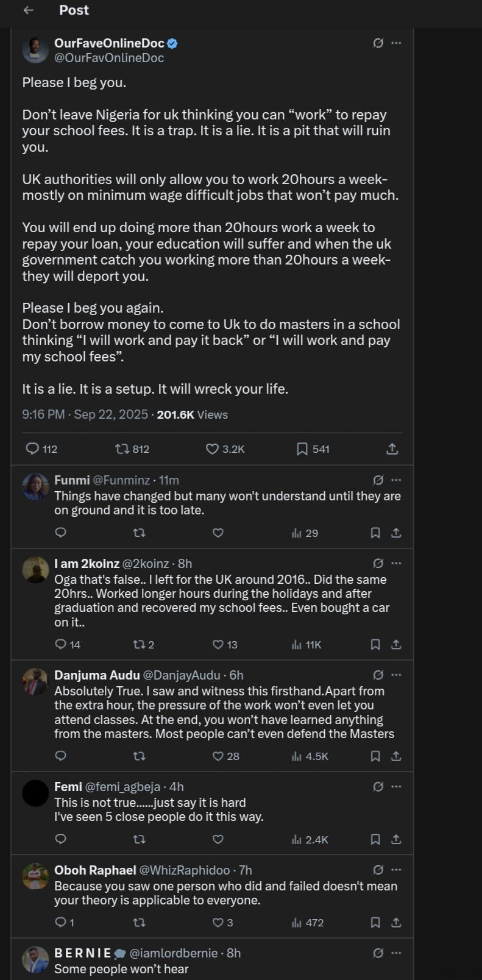Reply to OurFaveOnlineDoc's main post
Screen dimensions: 482x980
point(32,449)
